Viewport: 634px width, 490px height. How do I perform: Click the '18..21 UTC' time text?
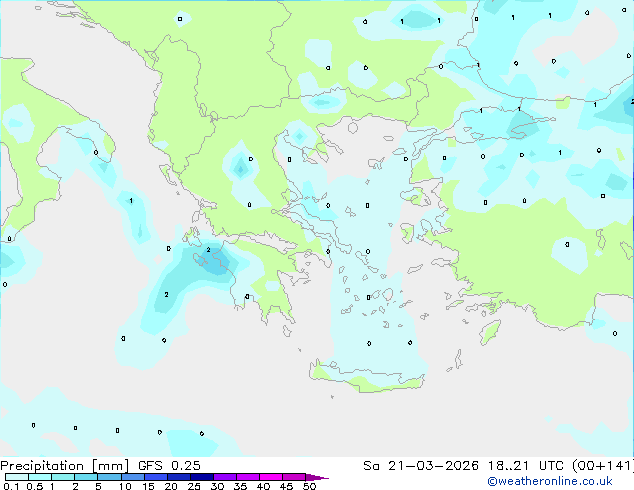[x=525, y=466]
